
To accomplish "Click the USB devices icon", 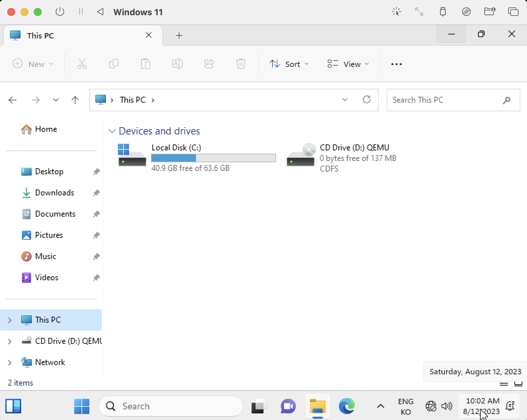I will 443,12.
